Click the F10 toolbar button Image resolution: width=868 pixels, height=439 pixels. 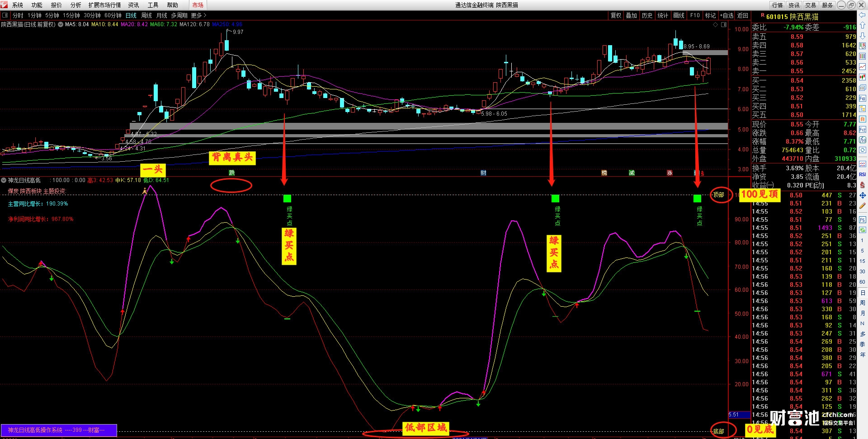(x=695, y=15)
